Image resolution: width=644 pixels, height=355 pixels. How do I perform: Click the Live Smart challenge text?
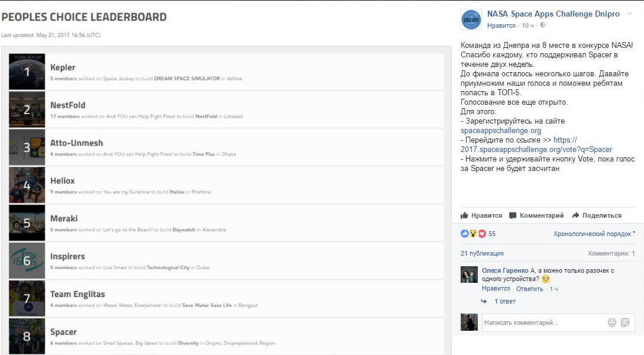click(115, 267)
